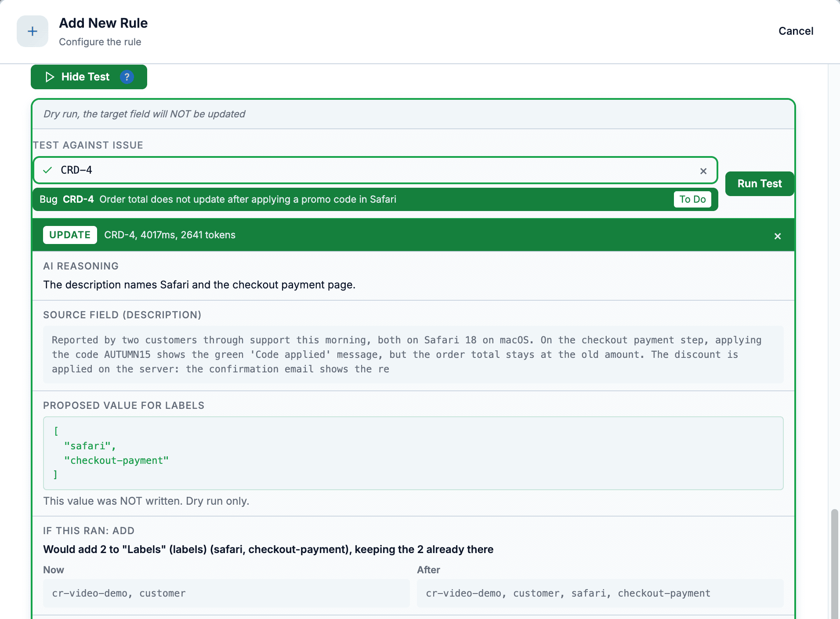Viewport: 840px width, 619px height.
Task: Click the 'Add New Rule' heading
Action: click(x=103, y=23)
